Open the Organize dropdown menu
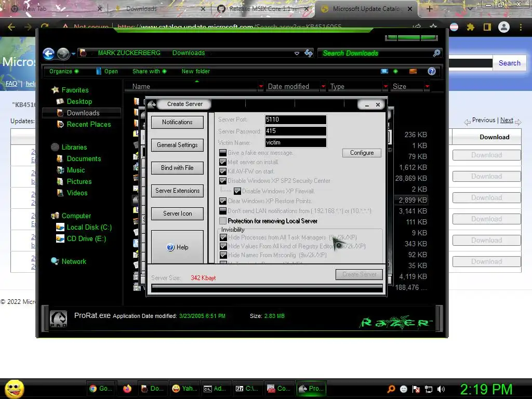The height and width of the screenshot is (399, 532). coord(64,71)
